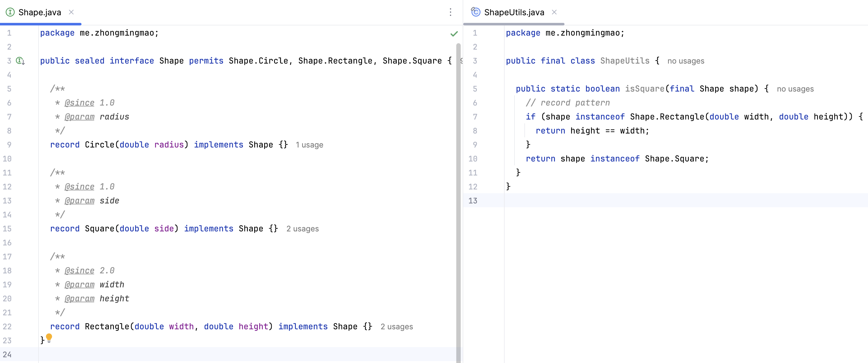The height and width of the screenshot is (363, 868).
Task: Click the '2 usages' hint next to Rectangle
Action: (396, 327)
